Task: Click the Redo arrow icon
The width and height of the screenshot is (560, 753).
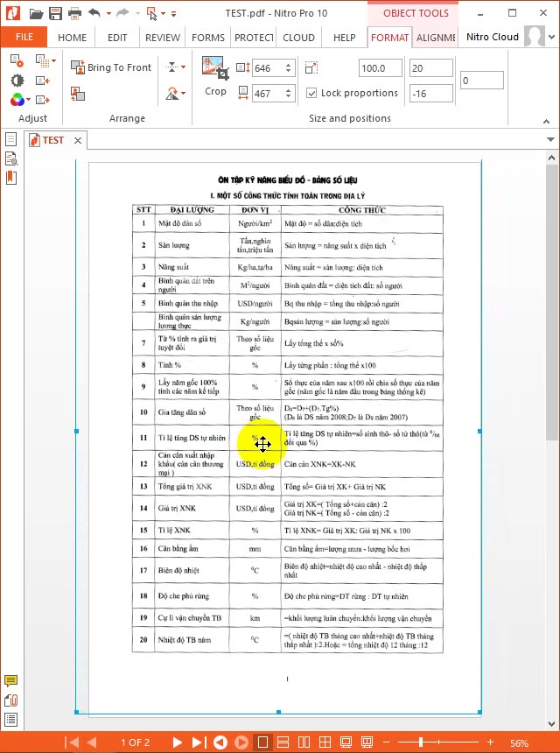Action: point(122,13)
